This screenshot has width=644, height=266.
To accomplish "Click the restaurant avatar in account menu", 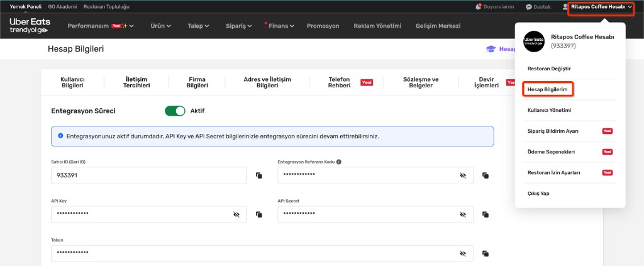I will coord(533,41).
